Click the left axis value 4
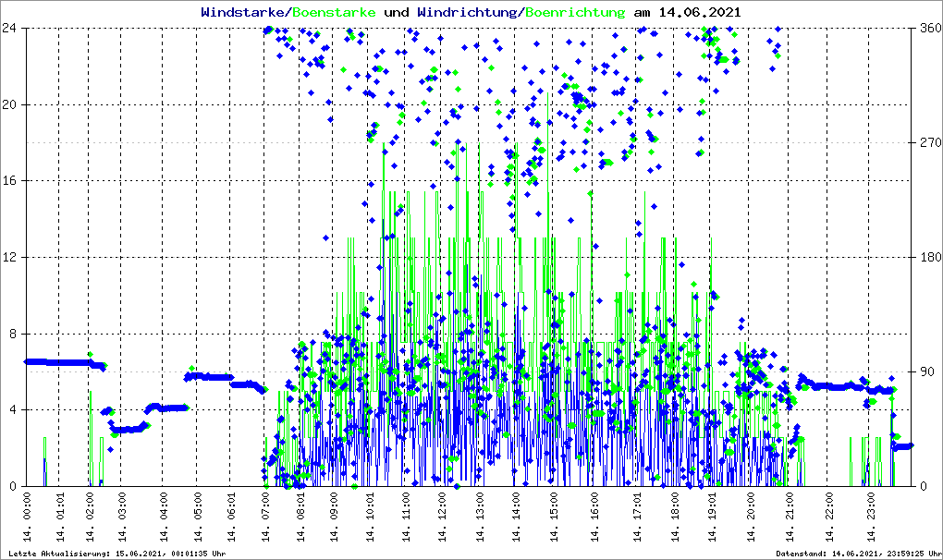The image size is (943, 560). point(13,409)
